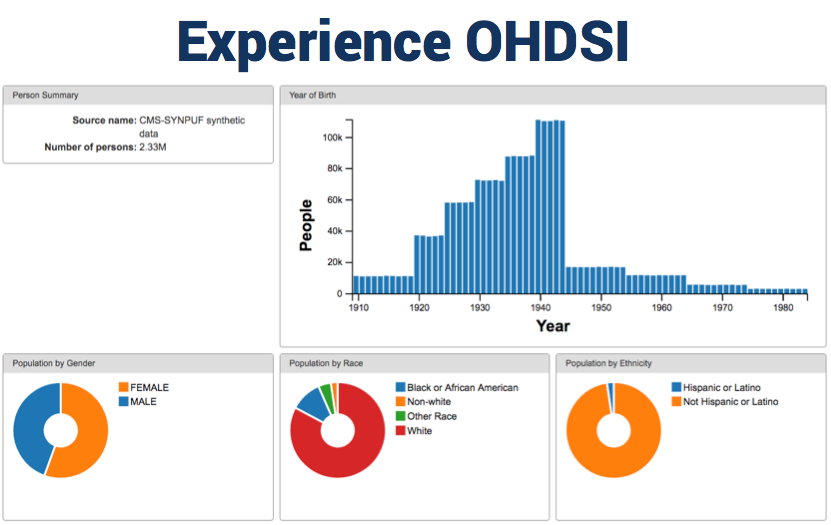831x525 pixels.
Task: Click the red White legend swatch
Action: pyautogui.click(x=400, y=430)
